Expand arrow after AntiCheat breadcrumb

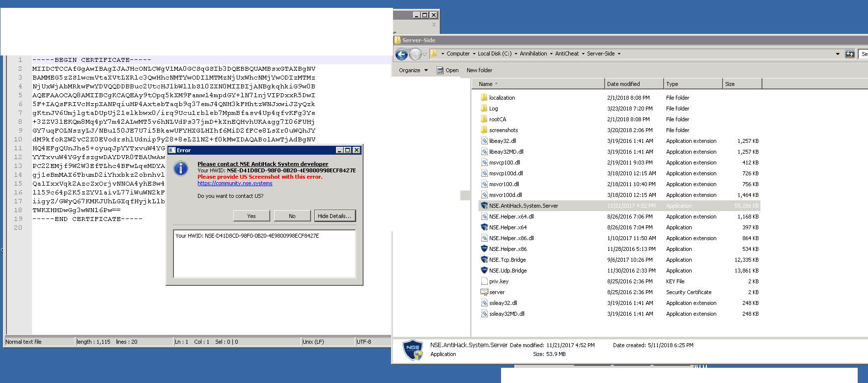coord(583,54)
